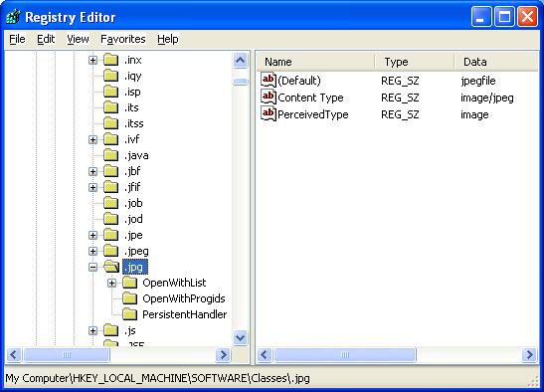Viewport: 544px width, 392px height.
Task: Click the .iqy folder icon
Action: [x=110, y=76]
